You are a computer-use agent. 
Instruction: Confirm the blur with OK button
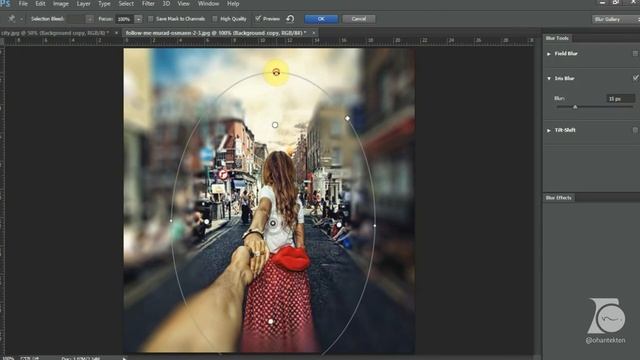tap(321, 19)
